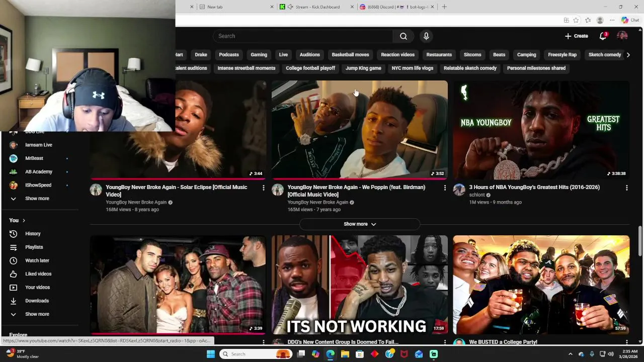Viewport: 644px width, 362px height.
Task: Select the Basketball moves chip
Action: tap(350, 55)
